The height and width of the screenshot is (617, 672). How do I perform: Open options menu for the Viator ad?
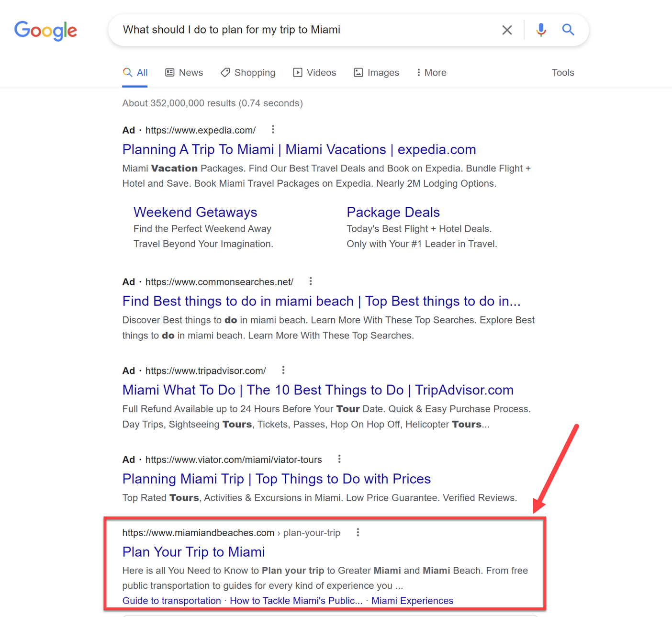339,459
